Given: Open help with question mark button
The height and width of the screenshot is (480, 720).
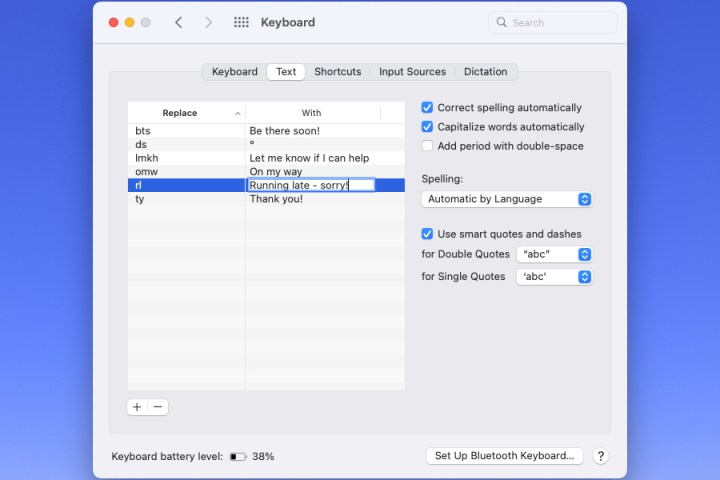Looking at the screenshot, I should (x=600, y=456).
